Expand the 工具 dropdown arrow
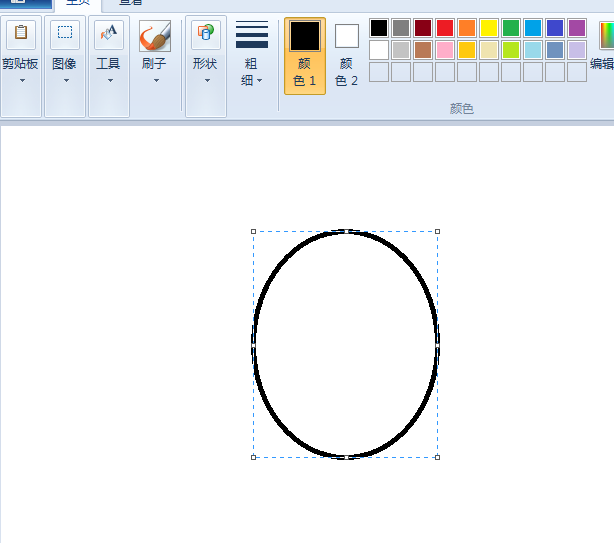The image size is (614, 543). (x=110, y=80)
